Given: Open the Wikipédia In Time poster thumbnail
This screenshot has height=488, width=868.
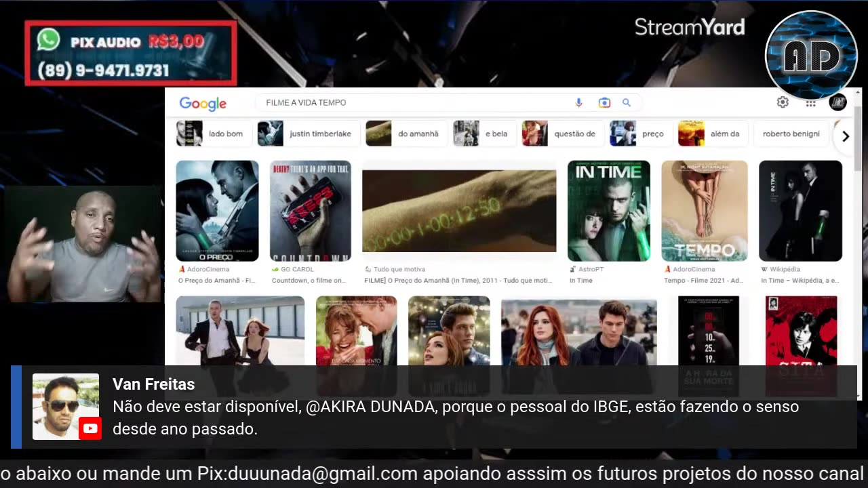Looking at the screenshot, I should click(x=800, y=211).
